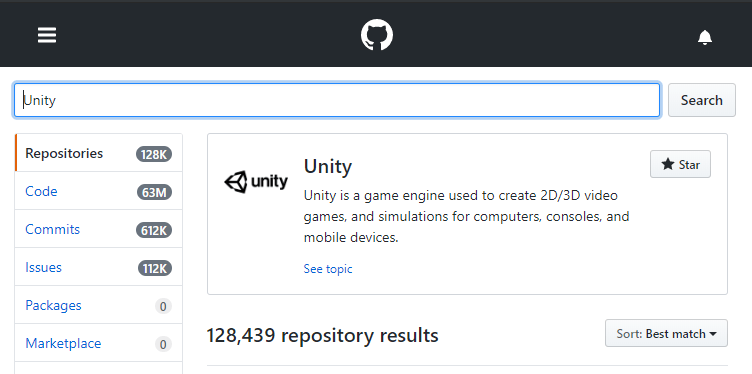Screen dimensions: 752x374
Task: Click the 612K commits count badge
Action: [154, 230]
